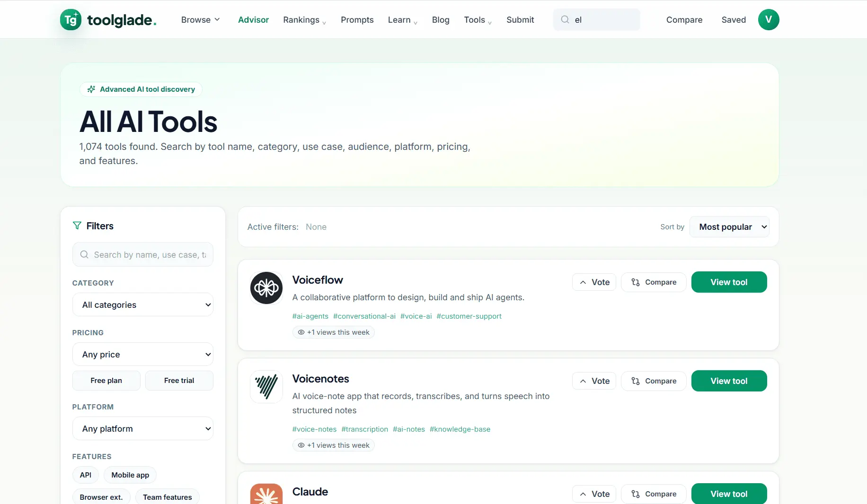
Task: Toggle the Team features filter
Action: [168, 497]
